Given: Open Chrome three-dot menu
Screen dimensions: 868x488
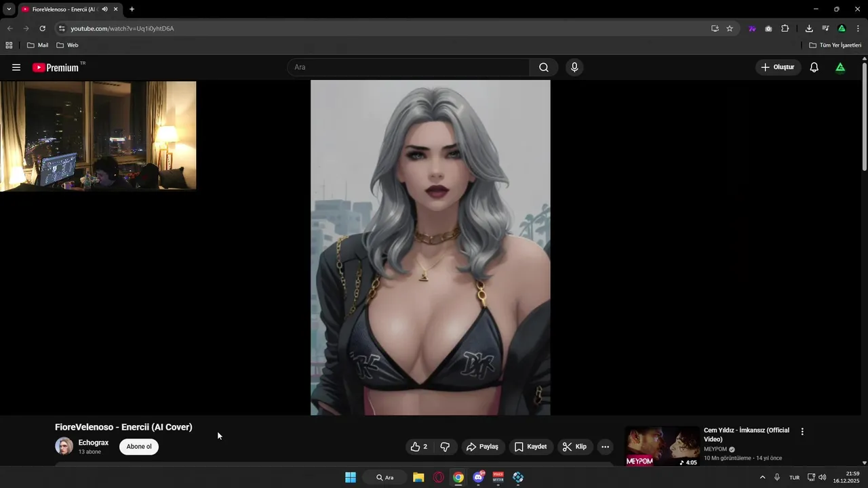Looking at the screenshot, I should [858, 28].
